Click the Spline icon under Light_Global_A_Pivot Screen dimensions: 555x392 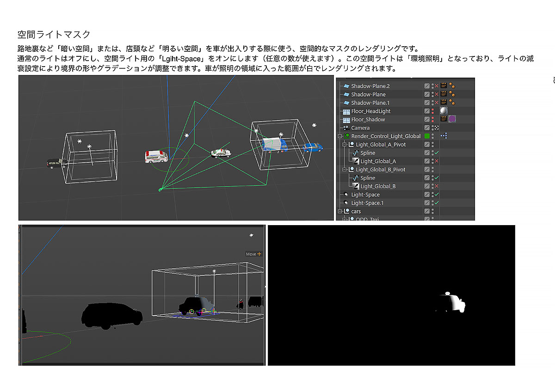tap(355, 153)
